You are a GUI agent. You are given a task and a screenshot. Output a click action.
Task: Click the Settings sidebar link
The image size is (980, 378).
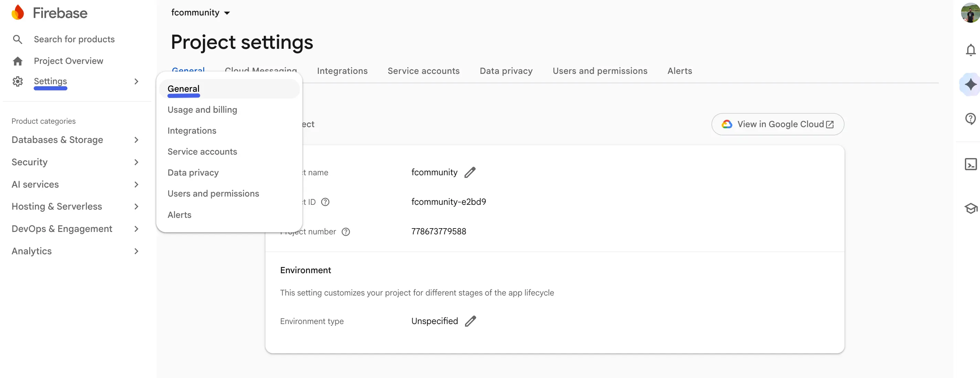pos(50,81)
